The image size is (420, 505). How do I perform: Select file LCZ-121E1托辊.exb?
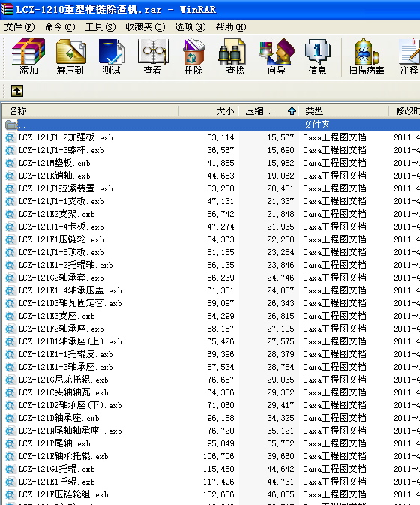click(x=56, y=482)
